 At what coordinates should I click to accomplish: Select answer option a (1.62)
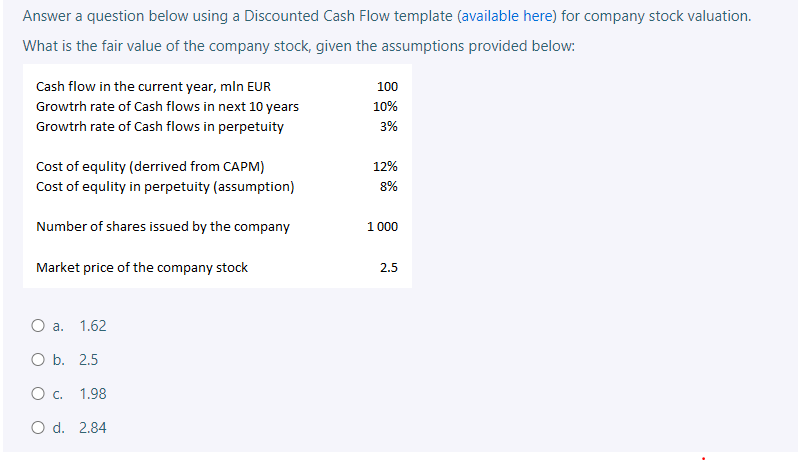click(x=37, y=326)
